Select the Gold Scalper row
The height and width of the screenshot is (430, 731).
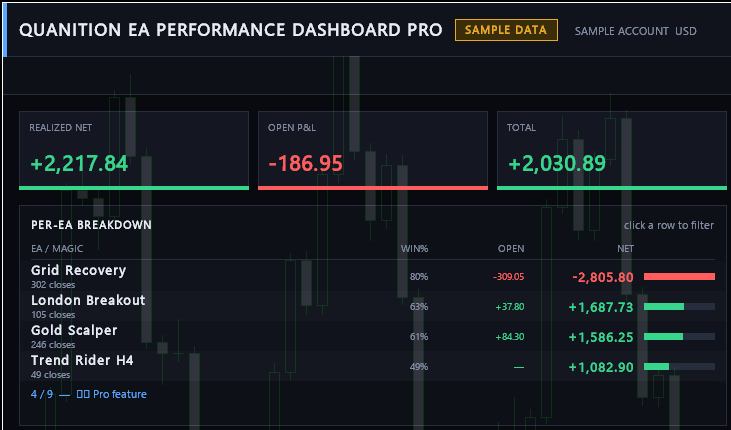tap(372, 336)
